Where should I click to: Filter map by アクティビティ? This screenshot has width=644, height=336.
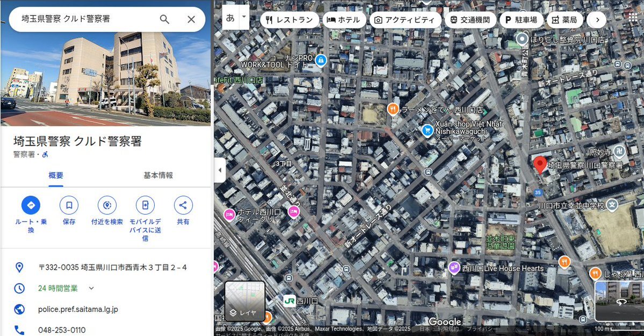405,20
